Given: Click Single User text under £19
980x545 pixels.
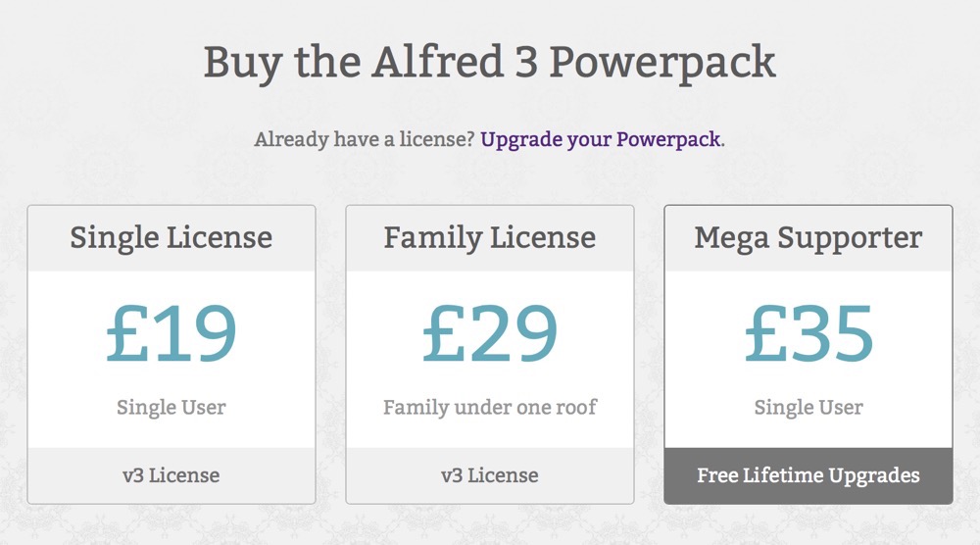Looking at the screenshot, I should tap(171, 407).
